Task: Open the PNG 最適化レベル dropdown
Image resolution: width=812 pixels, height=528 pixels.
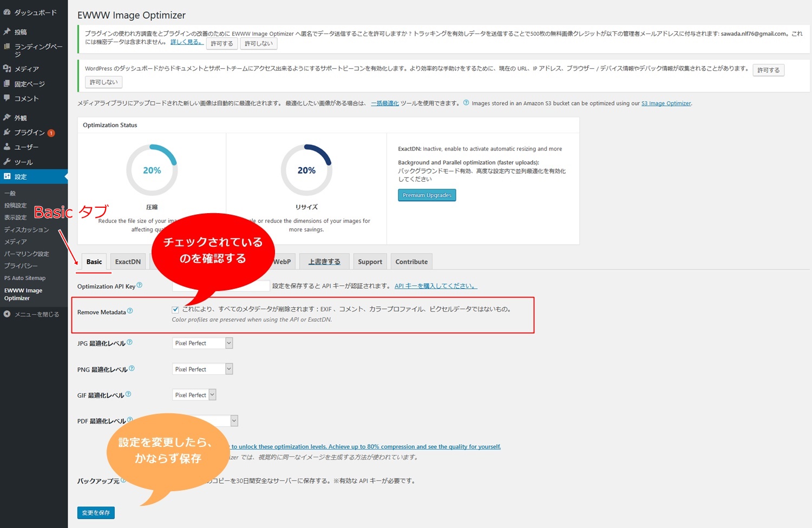Action: (x=202, y=369)
